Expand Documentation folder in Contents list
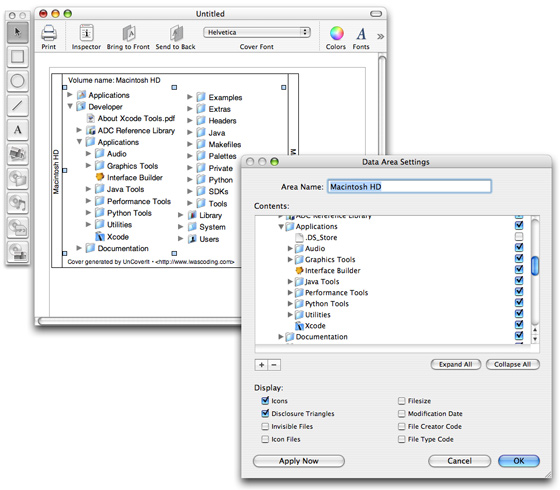 pyautogui.click(x=281, y=336)
